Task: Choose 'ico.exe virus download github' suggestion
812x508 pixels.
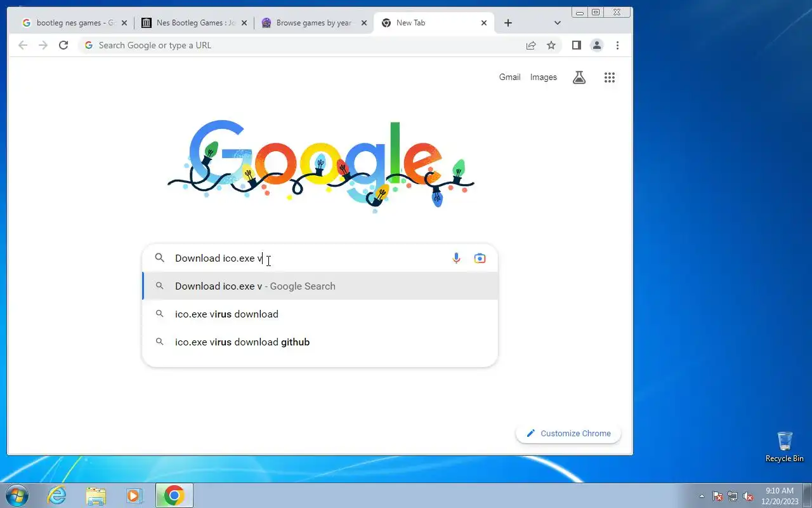Action: point(320,342)
